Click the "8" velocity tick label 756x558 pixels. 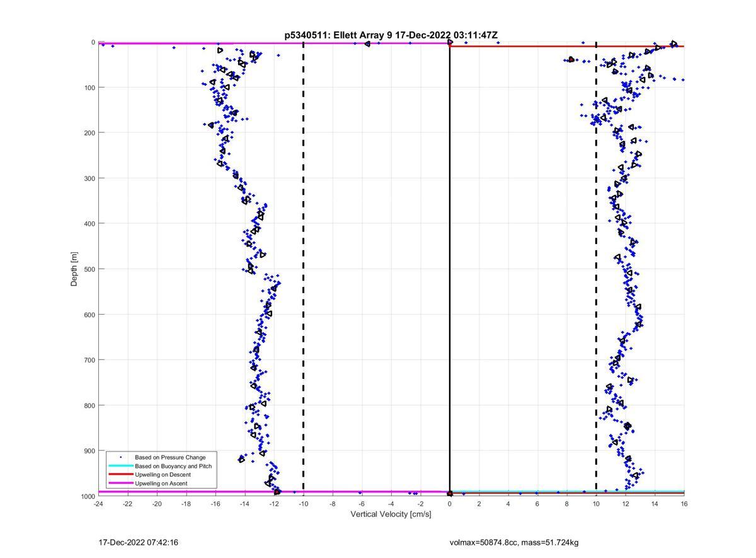pyautogui.click(x=567, y=504)
